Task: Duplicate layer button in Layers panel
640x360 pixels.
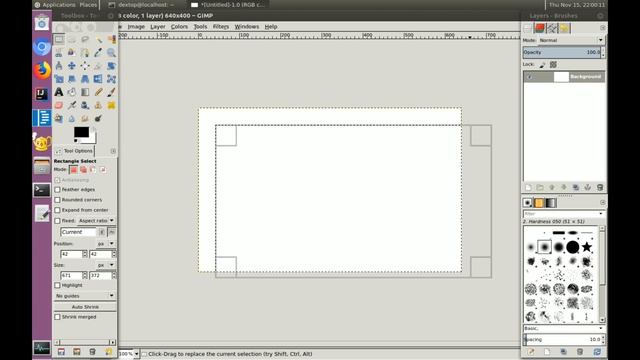Action: pos(576,187)
